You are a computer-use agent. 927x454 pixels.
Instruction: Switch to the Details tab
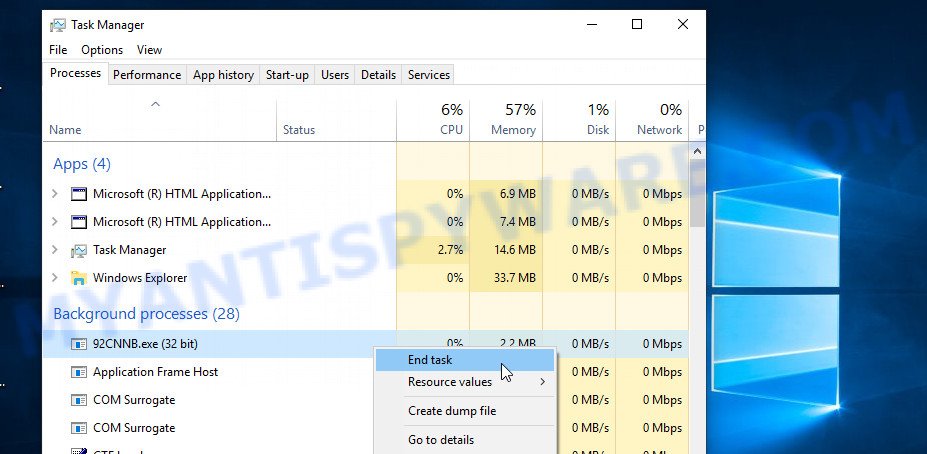pos(378,75)
